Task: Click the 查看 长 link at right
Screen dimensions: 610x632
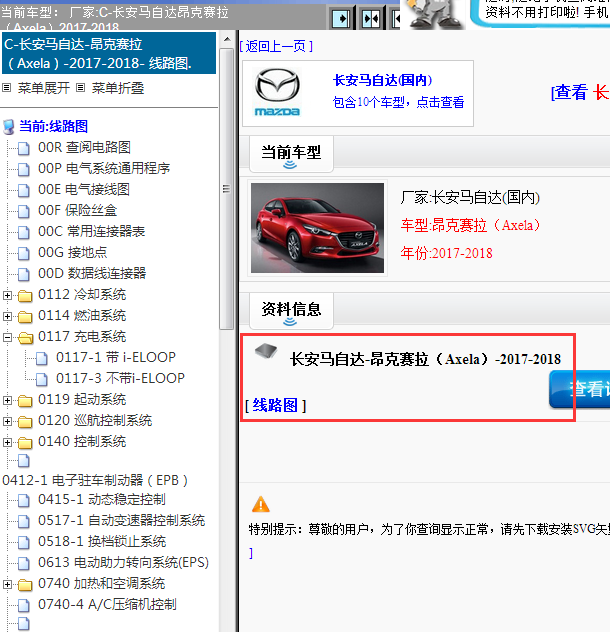Action: 580,92
